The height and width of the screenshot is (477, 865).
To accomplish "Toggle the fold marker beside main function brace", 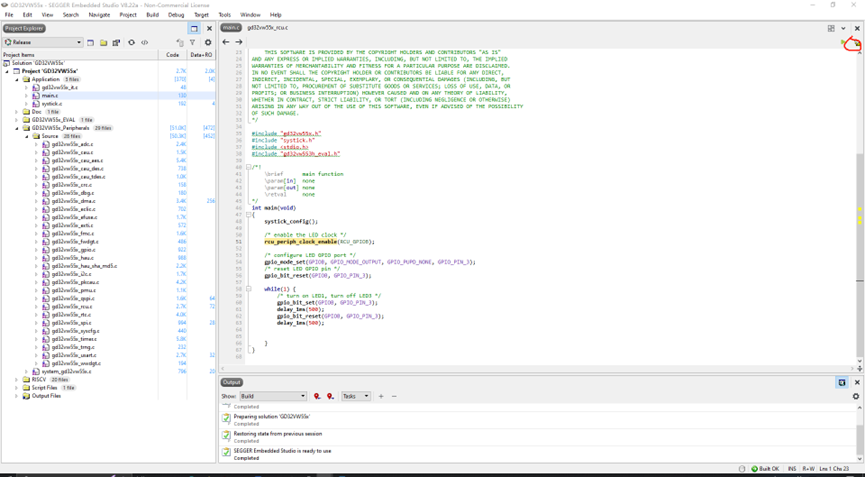I will [x=249, y=215].
